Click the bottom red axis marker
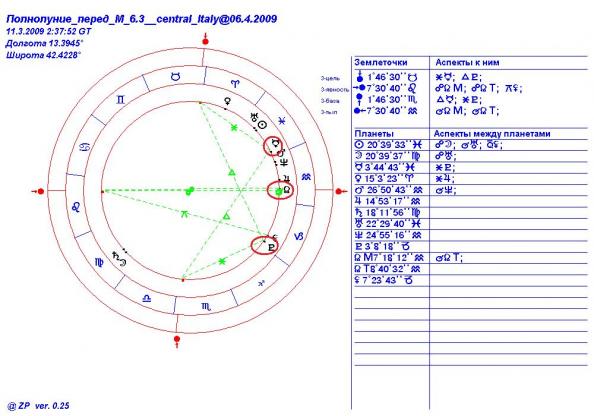Image resolution: width=594 pixels, height=416 pixels. click(x=177, y=340)
